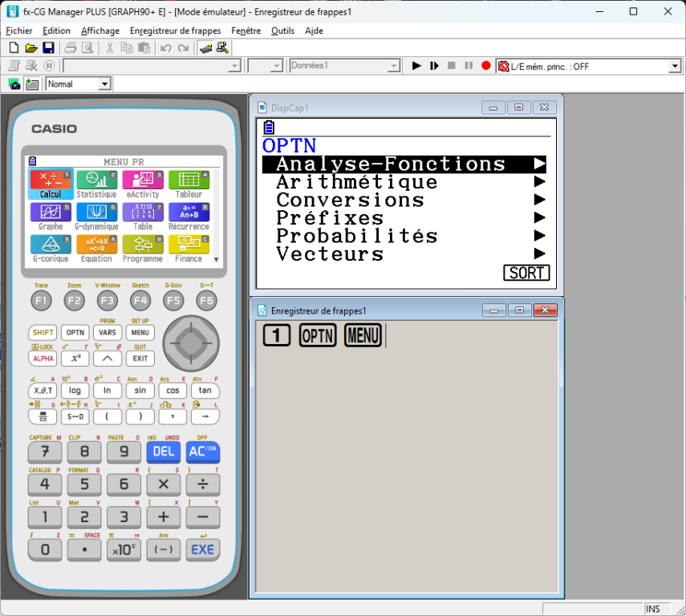
Task: Click the OPTN key on calculator
Action: click(x=75, y=333)
